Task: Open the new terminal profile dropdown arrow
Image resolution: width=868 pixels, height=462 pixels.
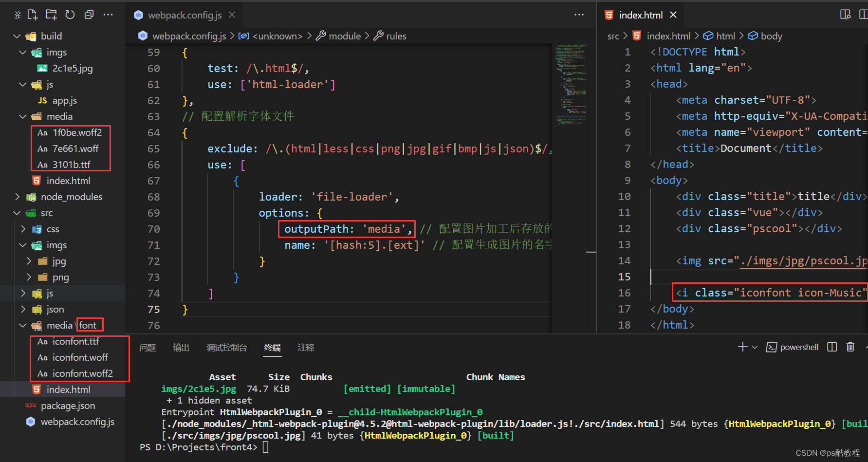Action: coord(755,347)
